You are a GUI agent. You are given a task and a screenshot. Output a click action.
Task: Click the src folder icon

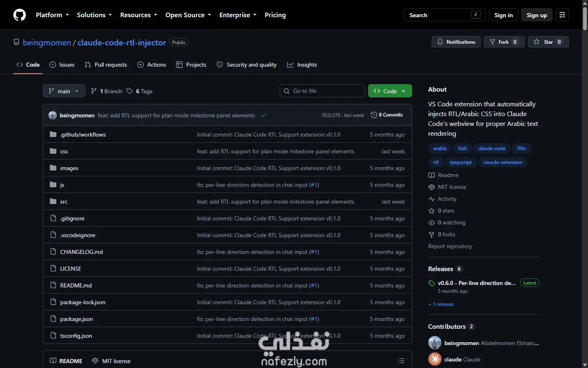click(x=53, y=202)
